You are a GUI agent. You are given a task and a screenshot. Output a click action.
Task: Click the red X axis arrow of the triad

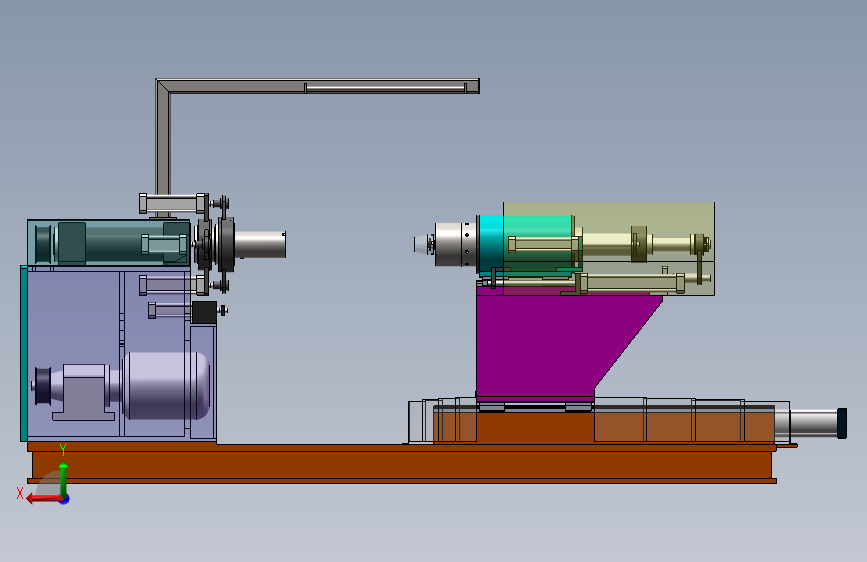tap(44, 499)
